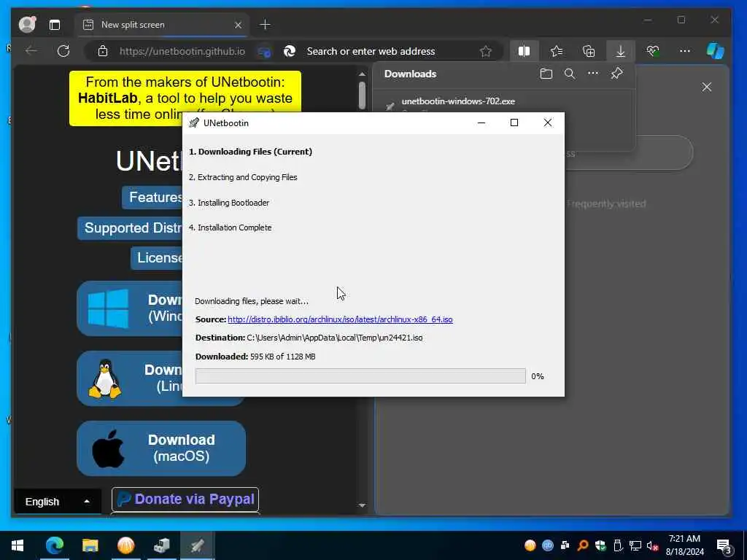747x560 pixels.
Task: Open File Explorer from the taskbar
Action: point(90,545)
